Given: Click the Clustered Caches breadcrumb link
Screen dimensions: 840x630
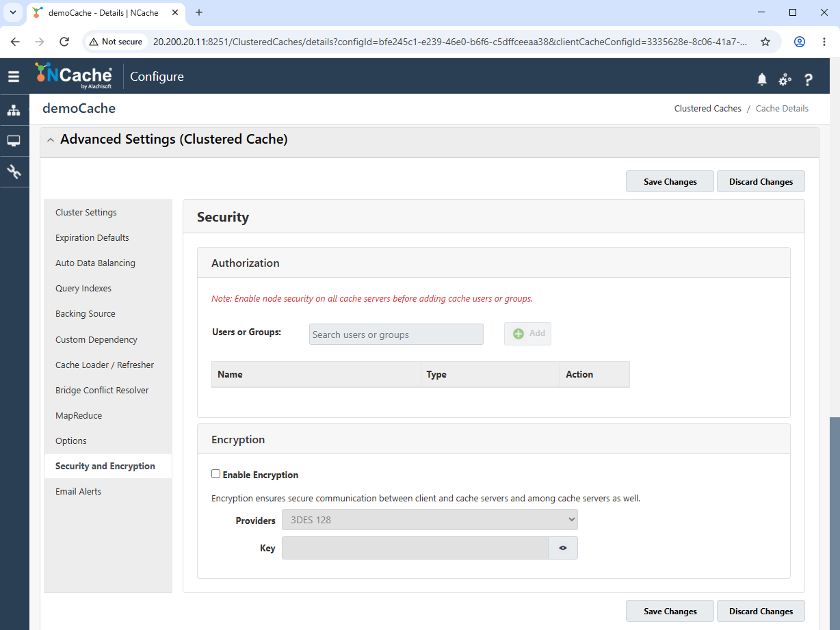Looking at the screenshot, I should point(708,109).
